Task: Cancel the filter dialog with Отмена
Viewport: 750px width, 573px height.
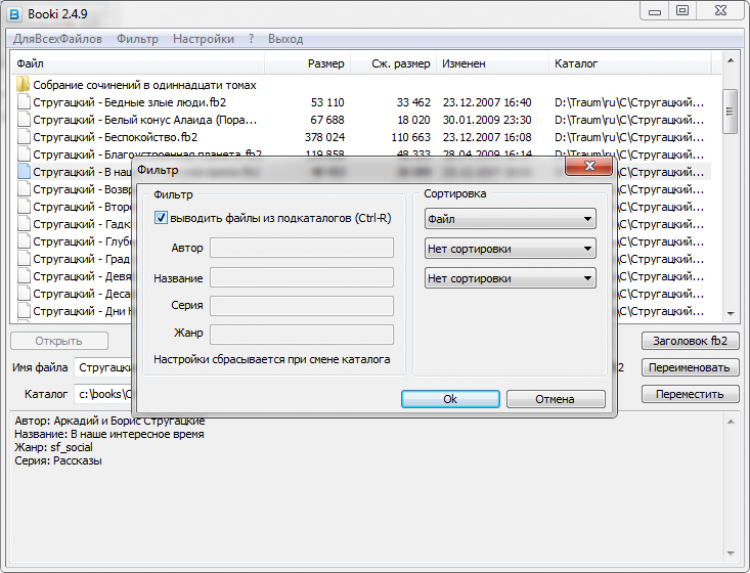Action: 555,399
